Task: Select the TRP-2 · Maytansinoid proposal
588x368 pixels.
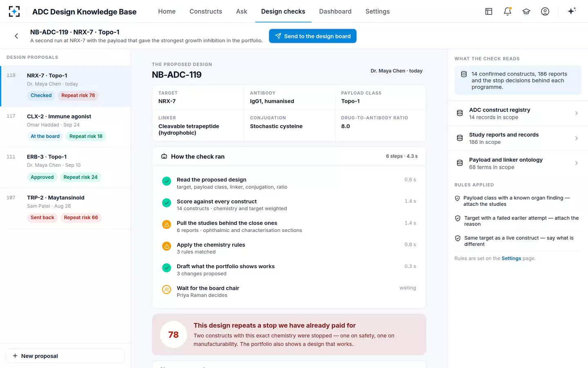Action: tap(65, 208)
